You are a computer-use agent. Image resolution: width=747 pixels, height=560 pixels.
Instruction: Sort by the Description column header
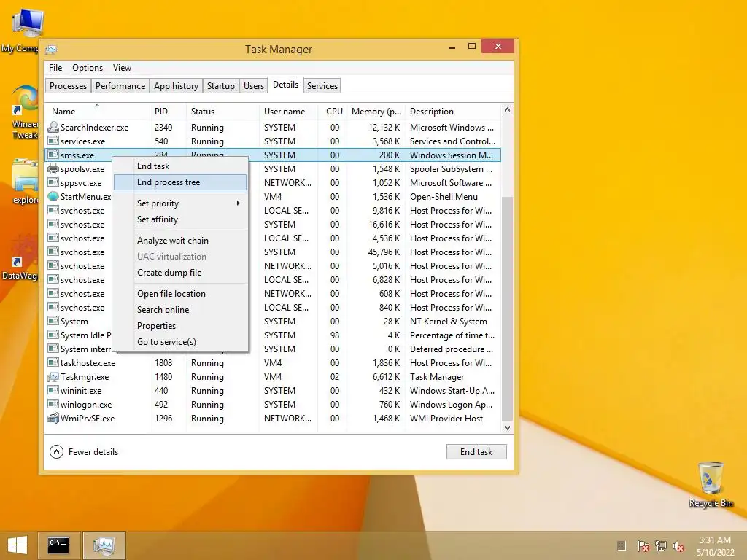click(454, 112)
